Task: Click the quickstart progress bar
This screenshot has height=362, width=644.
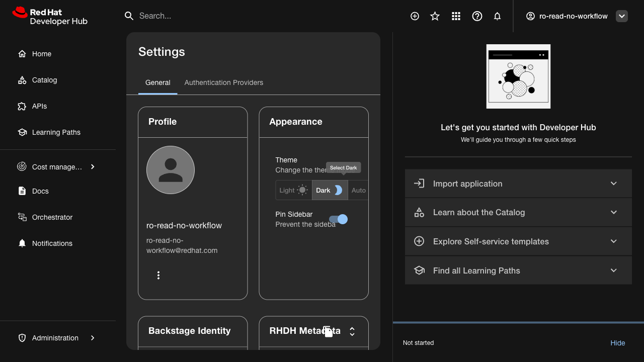Action: pos(518,322)
